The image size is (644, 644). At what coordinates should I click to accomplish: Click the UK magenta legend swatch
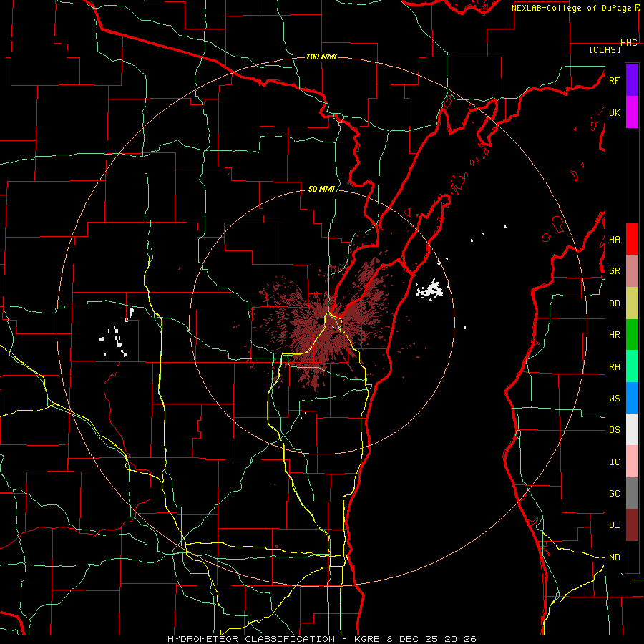pos(632,112)
